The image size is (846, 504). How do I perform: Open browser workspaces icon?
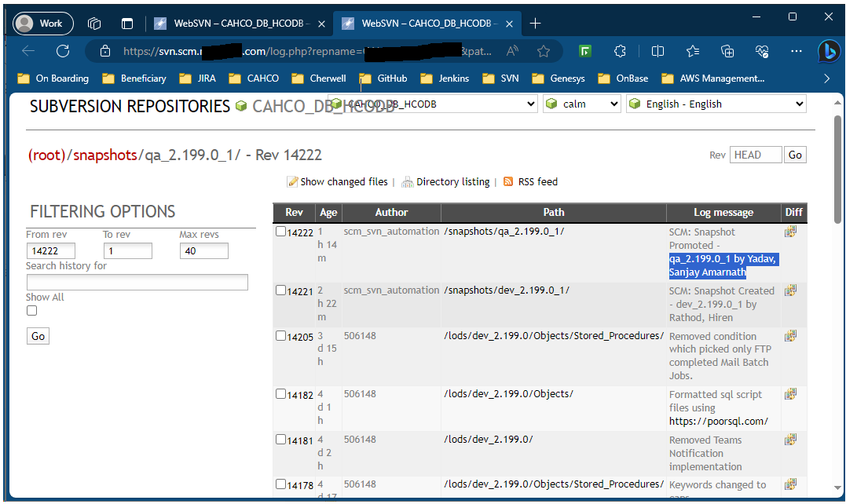click(x=94, y=24)
